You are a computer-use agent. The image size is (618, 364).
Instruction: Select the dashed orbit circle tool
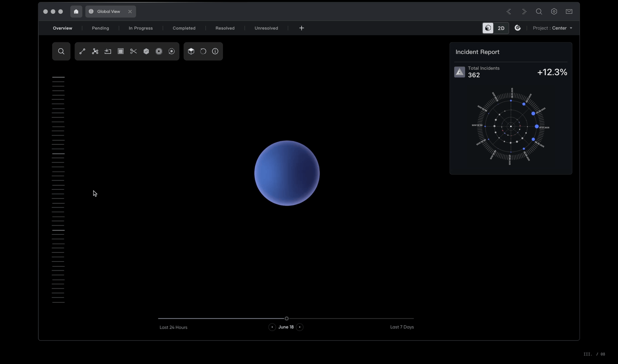(172, 51)
